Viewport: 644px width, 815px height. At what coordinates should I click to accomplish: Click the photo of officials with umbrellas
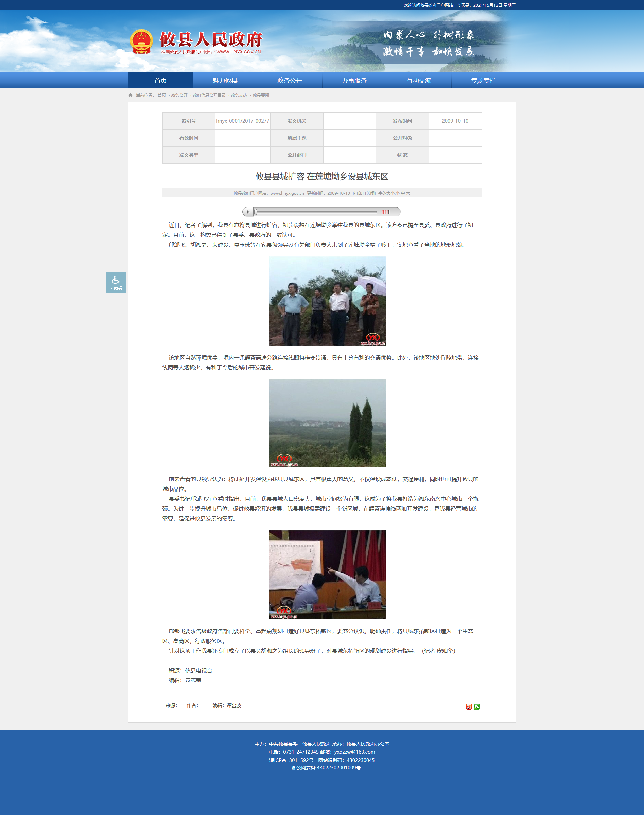tap(327, 301)
